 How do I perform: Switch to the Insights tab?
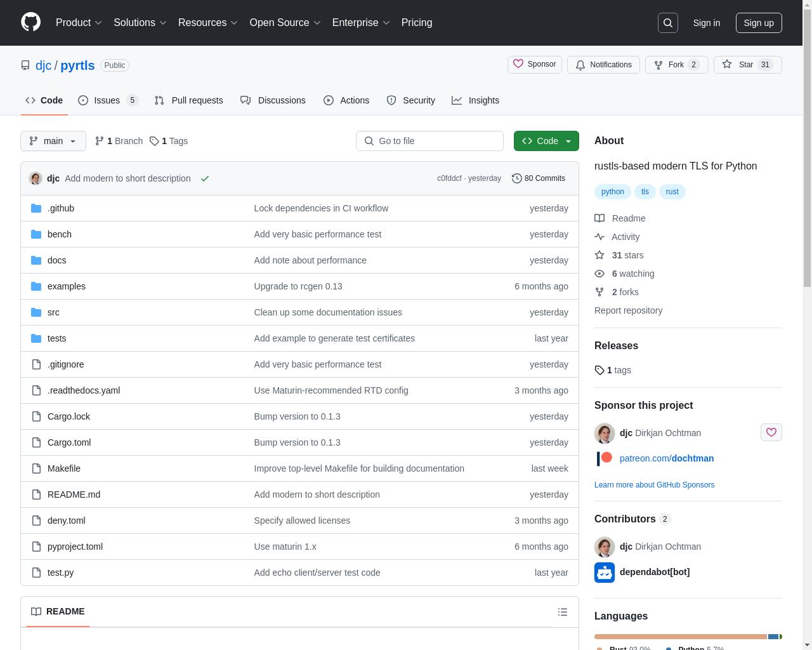476,100
